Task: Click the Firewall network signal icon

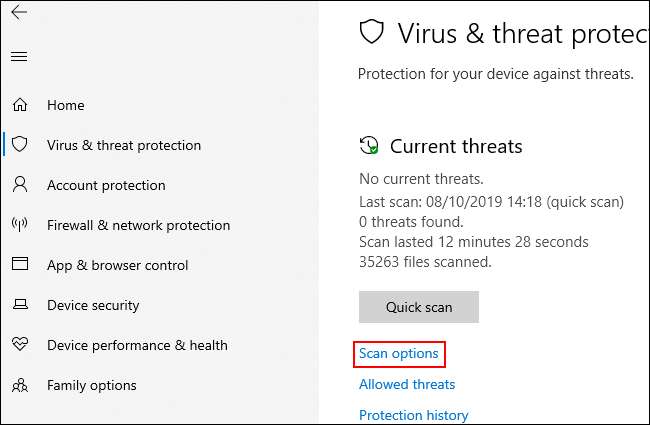Action: [19, 225]
